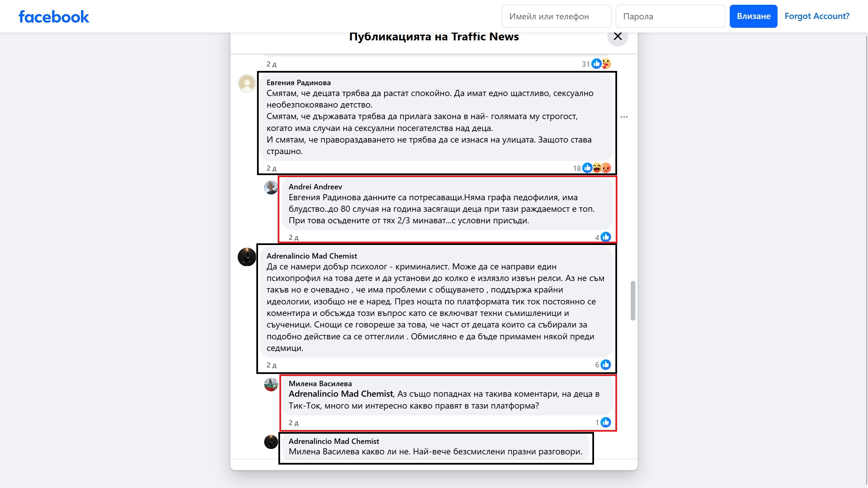Open the author name on the какво ли не reply
Viewport: 868px width, 488px height.
(x=334, y=441)
